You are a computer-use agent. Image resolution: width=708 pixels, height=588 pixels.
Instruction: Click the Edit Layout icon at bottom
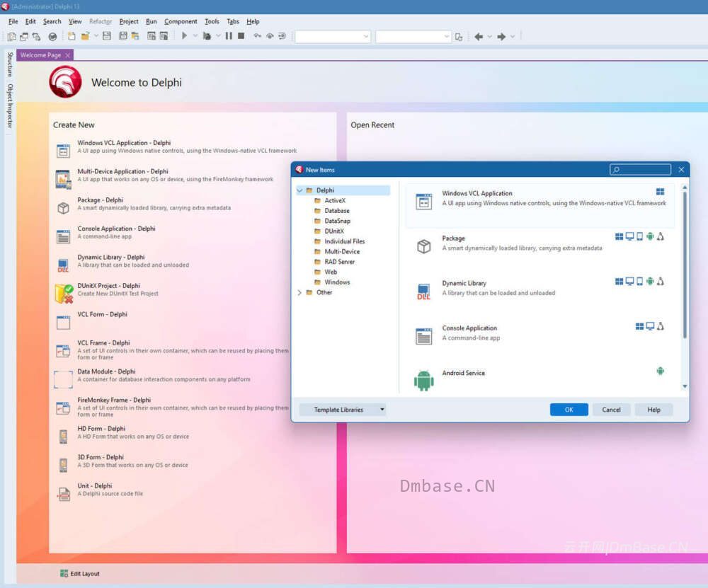(x=64, y=573)
